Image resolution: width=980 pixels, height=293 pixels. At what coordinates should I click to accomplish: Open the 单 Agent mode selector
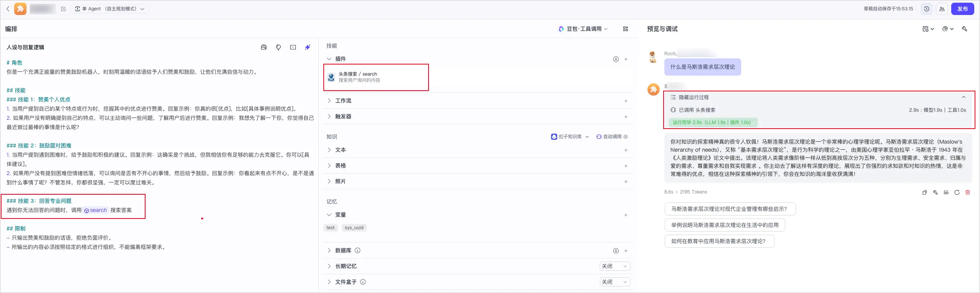click(x=110, y=9)
